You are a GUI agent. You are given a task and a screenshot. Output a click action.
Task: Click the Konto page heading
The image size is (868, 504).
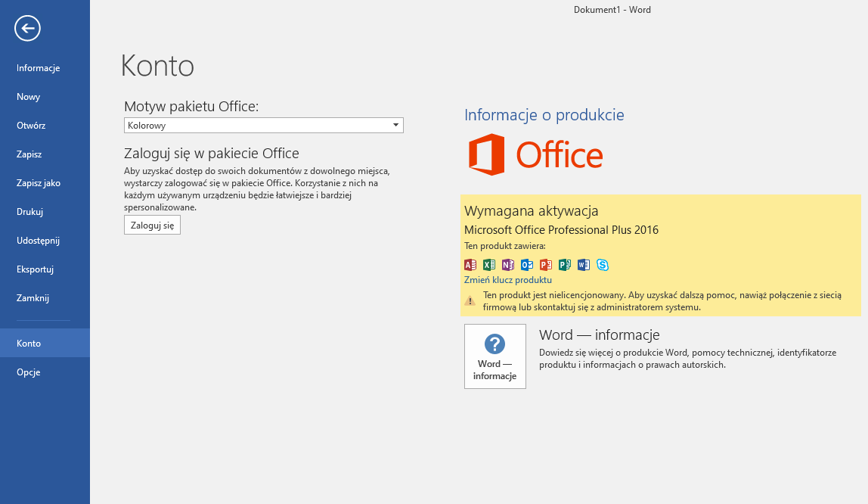pos(157,66)
